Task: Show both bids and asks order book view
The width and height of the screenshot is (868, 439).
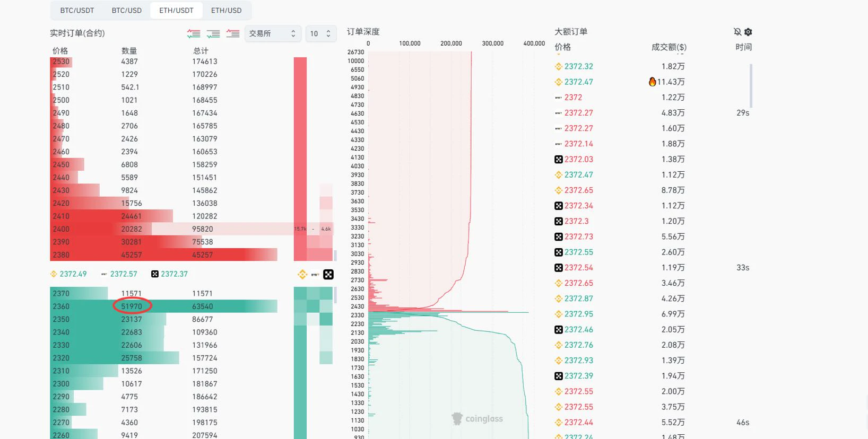Action: [x=194, y=33]
